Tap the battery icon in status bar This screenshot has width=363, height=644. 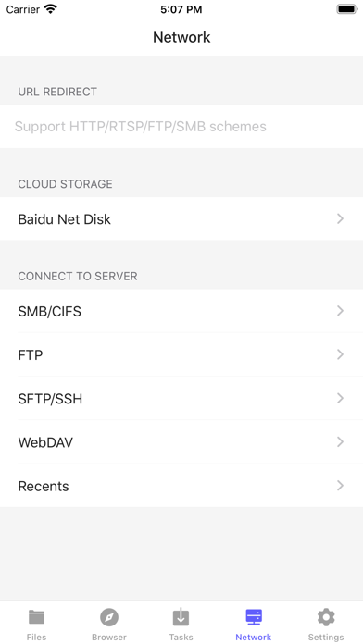[x=347, y=9]
